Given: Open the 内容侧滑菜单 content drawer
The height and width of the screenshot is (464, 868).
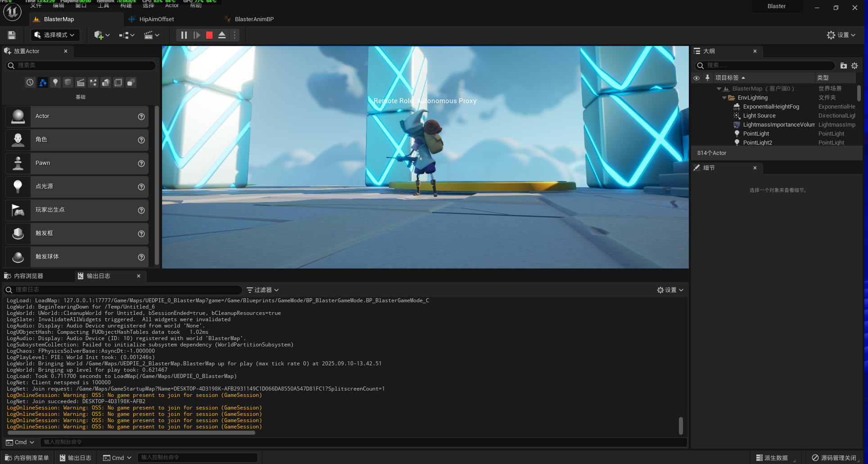Looking at the screenshot, I should [27, 458].
